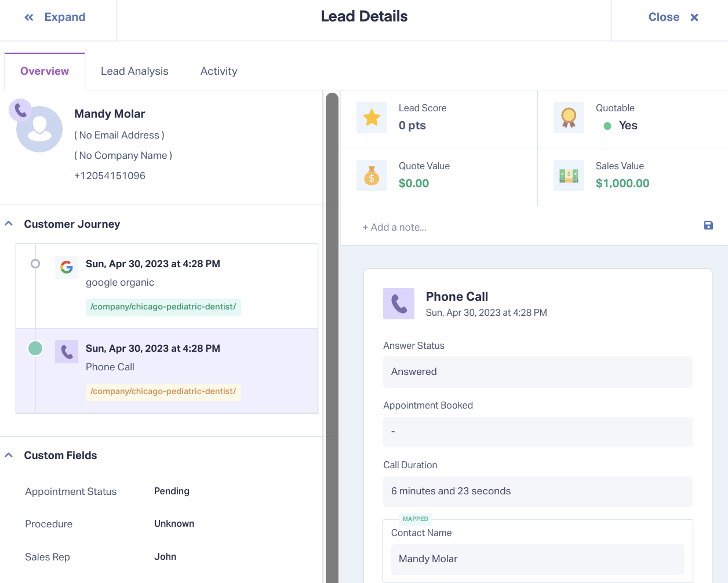Screen dimensions: 728x583
Task: Click the save note floppy disk icon
Action: pos(708,225)
